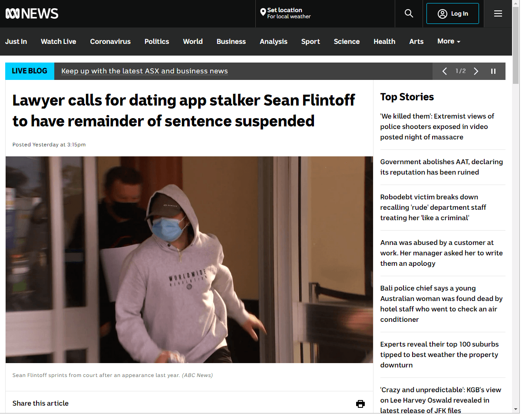Click the article headline text
The image size is (522, 420).
click(184, 111)
